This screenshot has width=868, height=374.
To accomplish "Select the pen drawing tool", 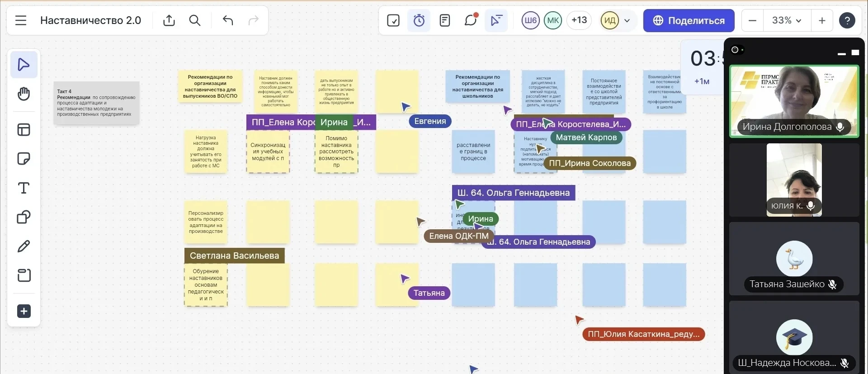I will coord(24,246).
